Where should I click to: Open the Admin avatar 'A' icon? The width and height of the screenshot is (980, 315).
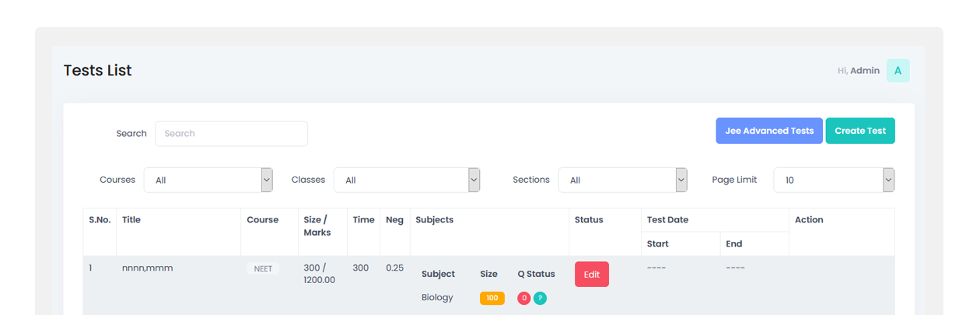click(x=898, y=71)
